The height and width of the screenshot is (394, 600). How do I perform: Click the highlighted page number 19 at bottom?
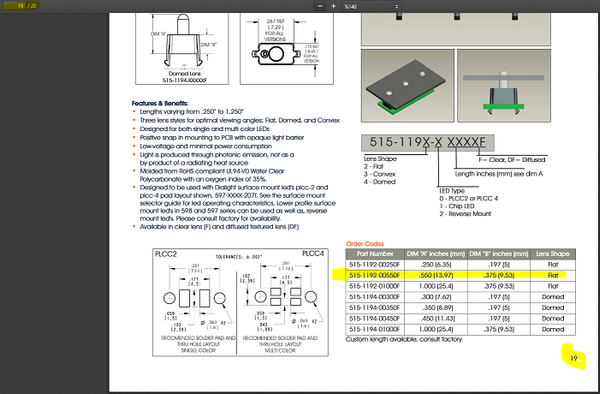[574, 358]
